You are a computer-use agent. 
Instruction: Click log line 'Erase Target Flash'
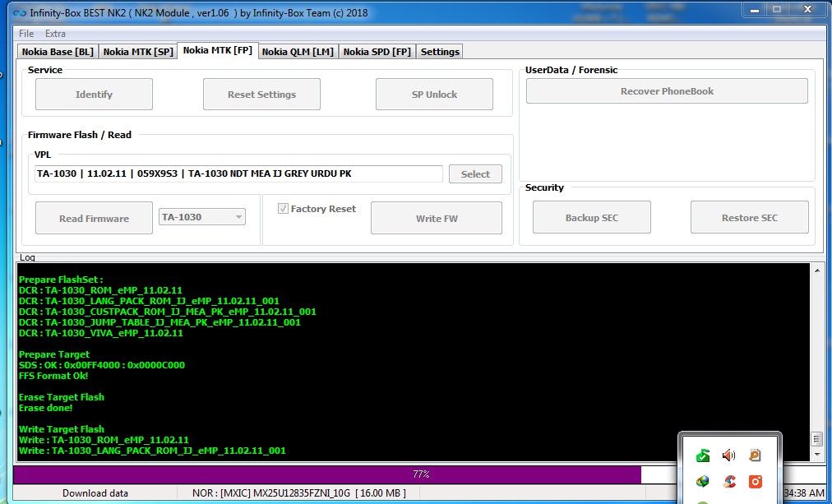pyautogui.click(x=62, y=397)
